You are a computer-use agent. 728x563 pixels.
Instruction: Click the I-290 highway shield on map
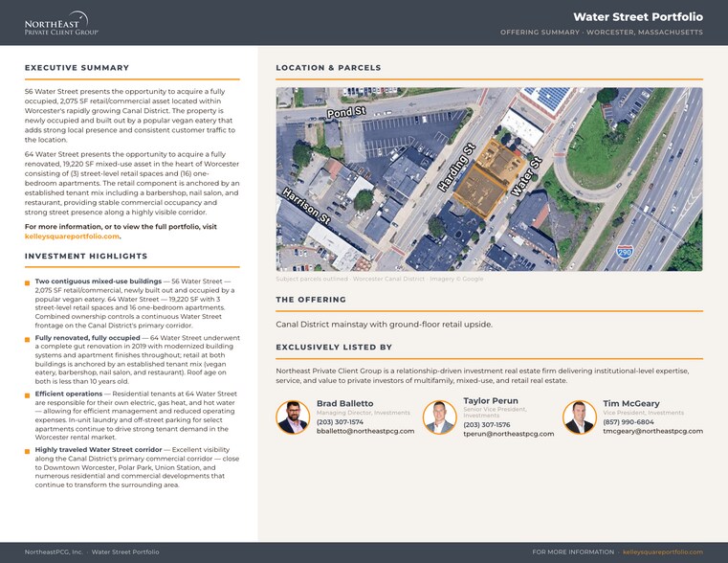click(x=625, y=251)
